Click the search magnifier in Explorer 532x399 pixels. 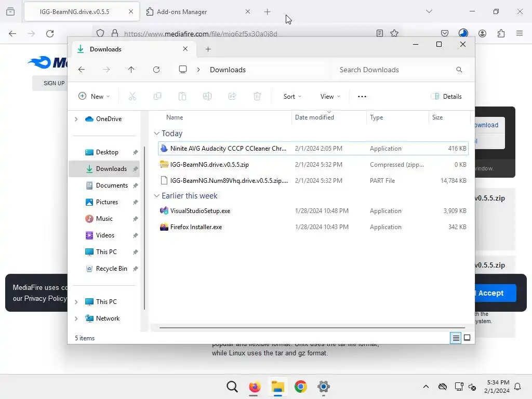click(x=459, y=70)
